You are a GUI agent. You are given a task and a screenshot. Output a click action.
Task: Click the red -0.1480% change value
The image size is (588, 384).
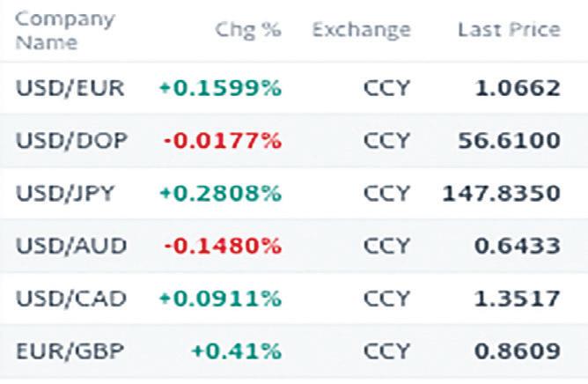[221, 246]
